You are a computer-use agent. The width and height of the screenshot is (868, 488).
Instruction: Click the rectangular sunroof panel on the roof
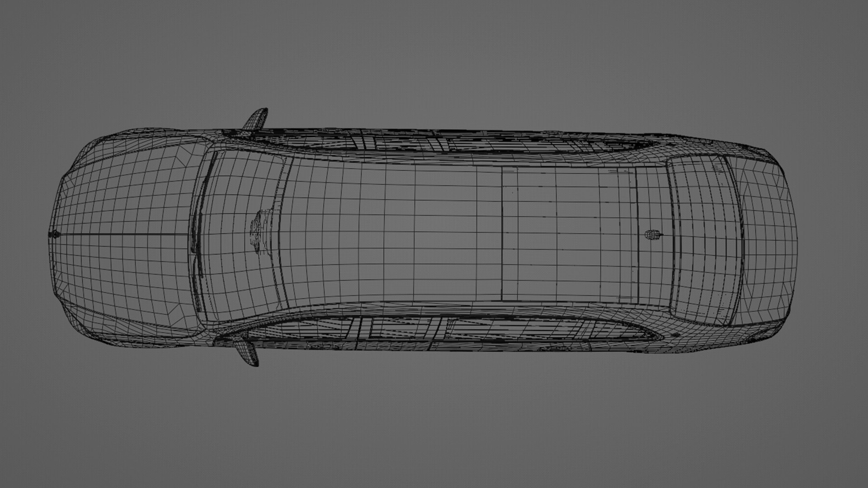click(x=569, y=235)
